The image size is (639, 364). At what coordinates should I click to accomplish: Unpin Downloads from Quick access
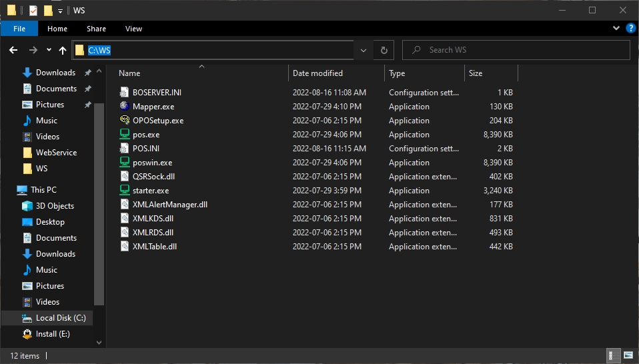click(x=87, y=73)
